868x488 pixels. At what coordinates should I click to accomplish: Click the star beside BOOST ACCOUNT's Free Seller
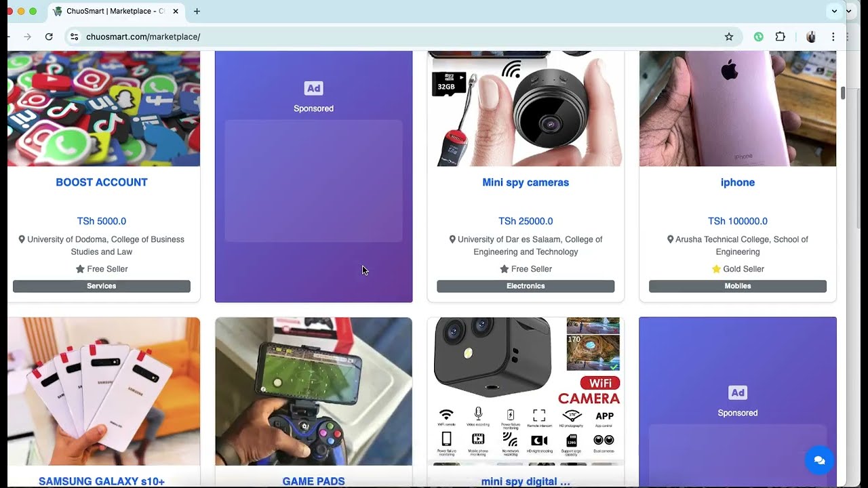click(x=80, y=269)
